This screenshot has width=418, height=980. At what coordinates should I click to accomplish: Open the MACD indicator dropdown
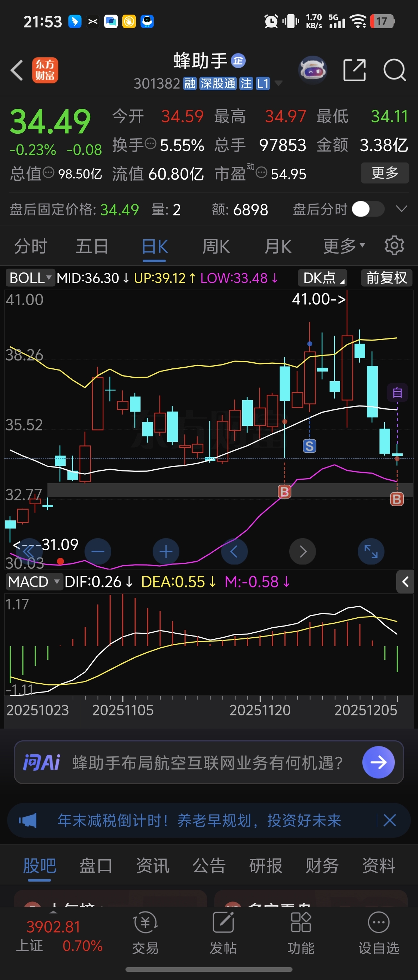[x=34, y=582]
